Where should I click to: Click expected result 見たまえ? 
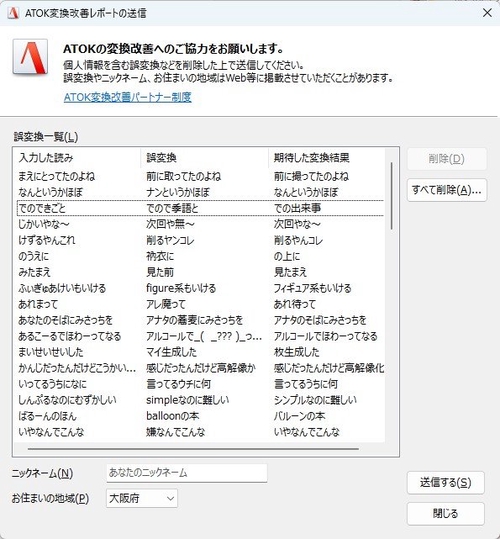point(290,272)
